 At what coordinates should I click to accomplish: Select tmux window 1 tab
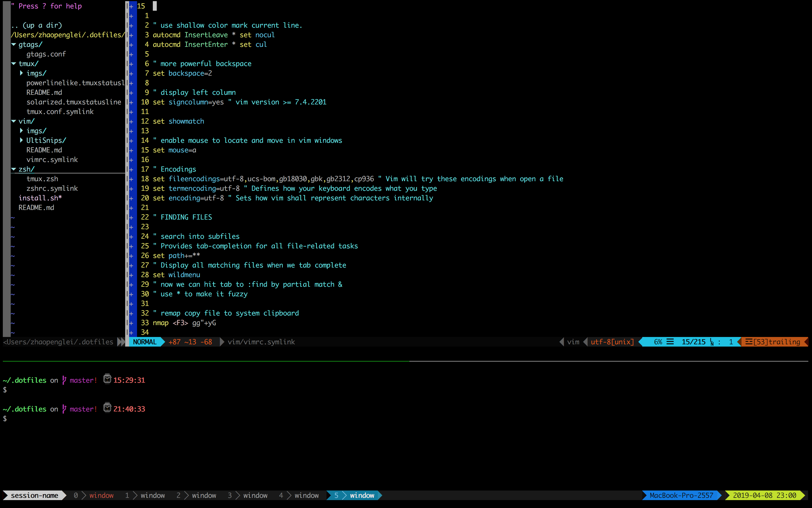click(x=145, y=496)
